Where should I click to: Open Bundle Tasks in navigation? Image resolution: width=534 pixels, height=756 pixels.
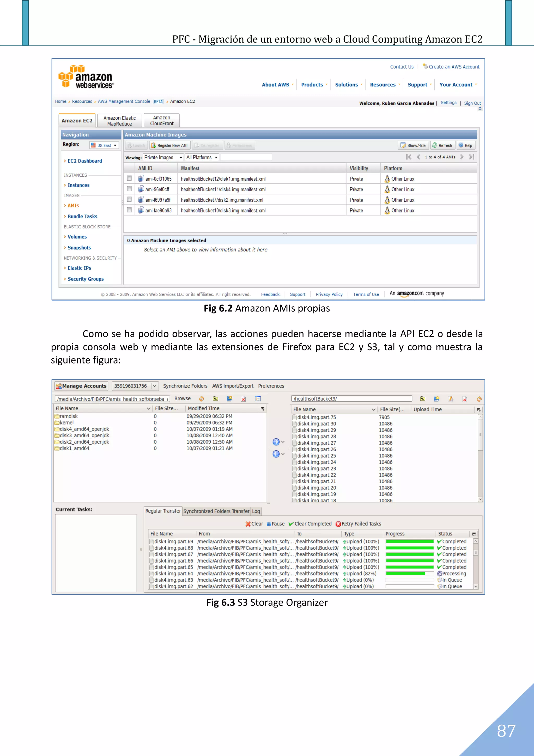tap(82, 217)
